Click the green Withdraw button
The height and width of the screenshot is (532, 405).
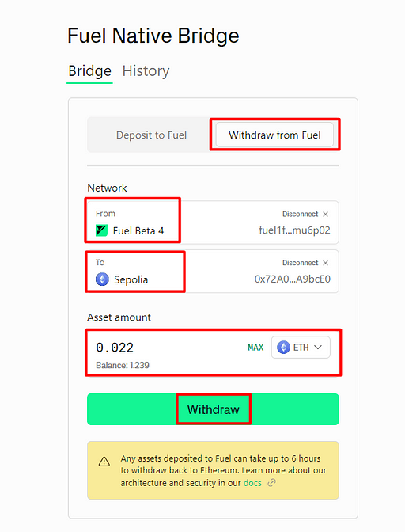tap(213, 409)
